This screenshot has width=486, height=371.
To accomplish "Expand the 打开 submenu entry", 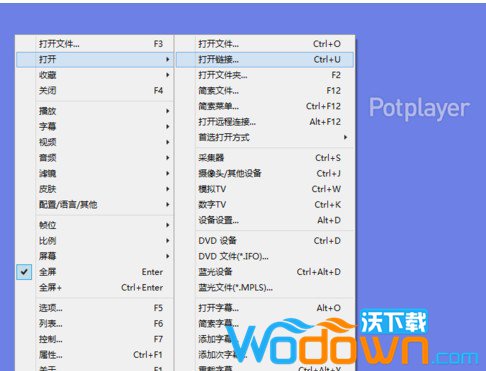I will [95, 59].
